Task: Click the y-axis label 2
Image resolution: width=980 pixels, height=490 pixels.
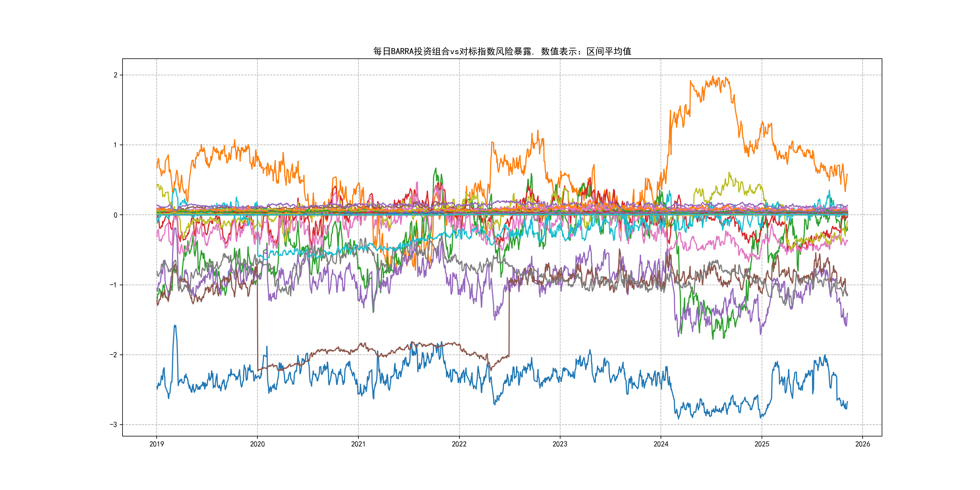Action: tap(115, 75)
